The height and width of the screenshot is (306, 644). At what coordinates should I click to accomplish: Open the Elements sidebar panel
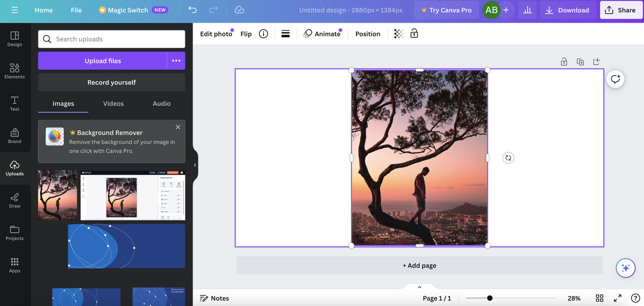click(x=15, y=71)
